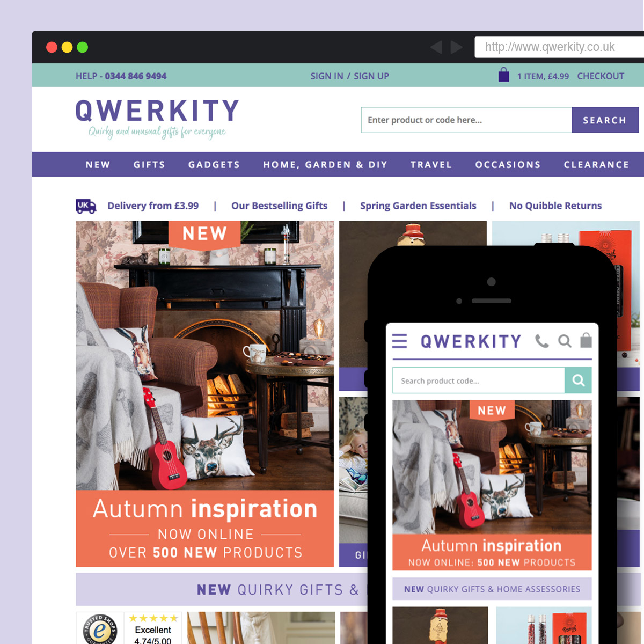Open the GADGETS menu

pyautogui.click(x=214, y=165)
